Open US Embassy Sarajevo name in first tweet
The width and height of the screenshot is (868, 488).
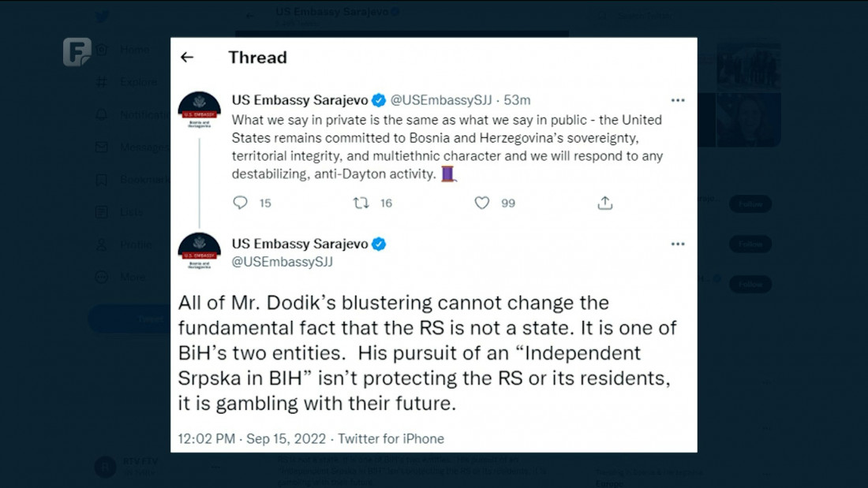(300, 100)
